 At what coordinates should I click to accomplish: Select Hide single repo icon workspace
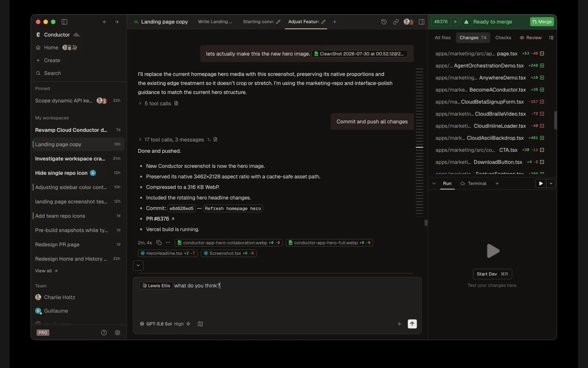78,173
